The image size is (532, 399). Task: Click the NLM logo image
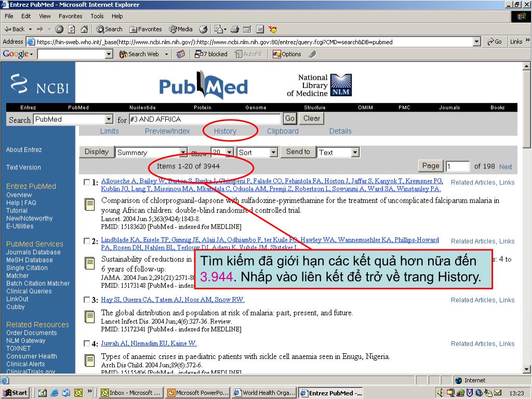pyautogui.click(x=341, y=85)
